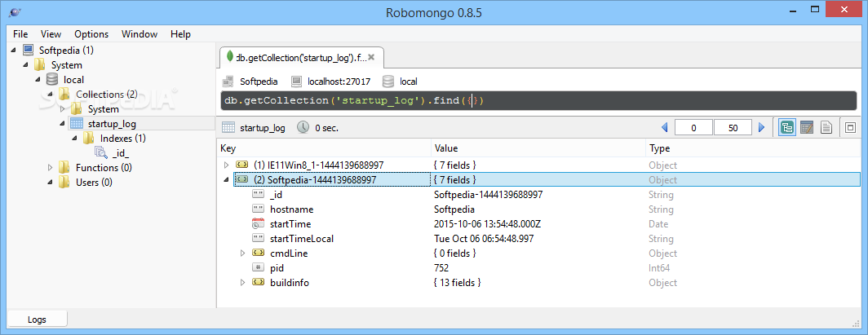Select the _id_ index tree item
This screenshot has width=868, height=335.
point(120,153)
